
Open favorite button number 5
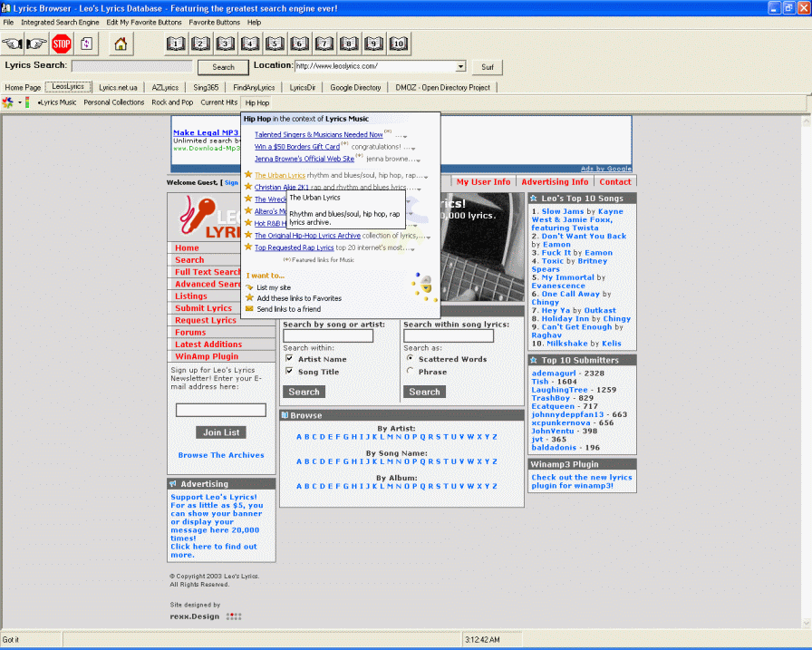(x=275, y=44)
